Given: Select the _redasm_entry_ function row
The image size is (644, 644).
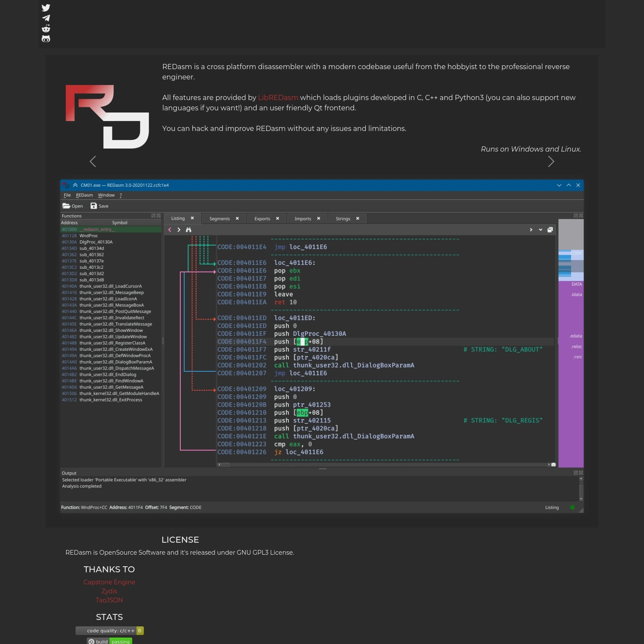Looking at the screenshot, I should [x=111, y=229].
